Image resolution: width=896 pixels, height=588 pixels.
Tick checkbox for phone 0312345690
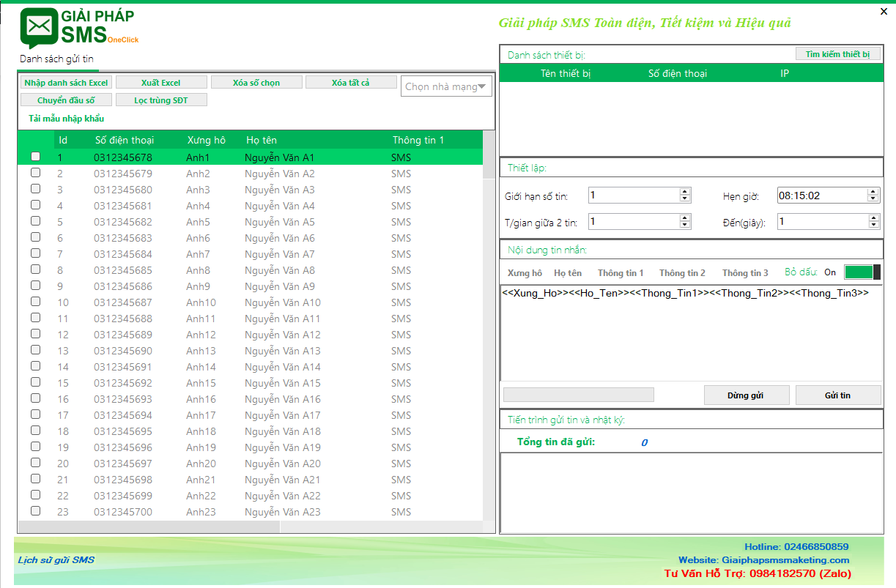point(35,350)
